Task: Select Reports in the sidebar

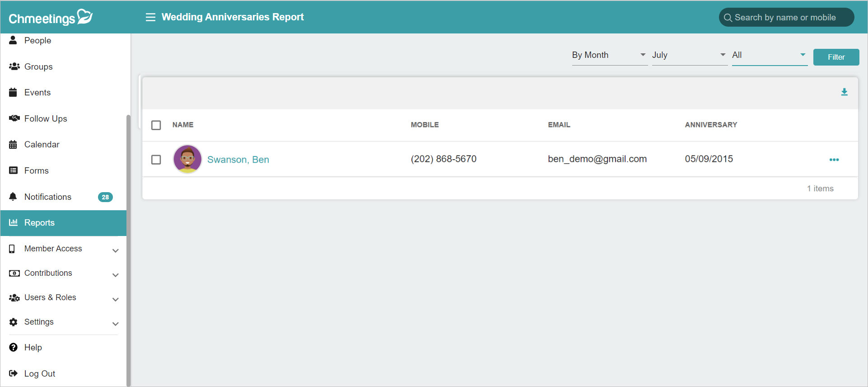Action: (63, 223)
